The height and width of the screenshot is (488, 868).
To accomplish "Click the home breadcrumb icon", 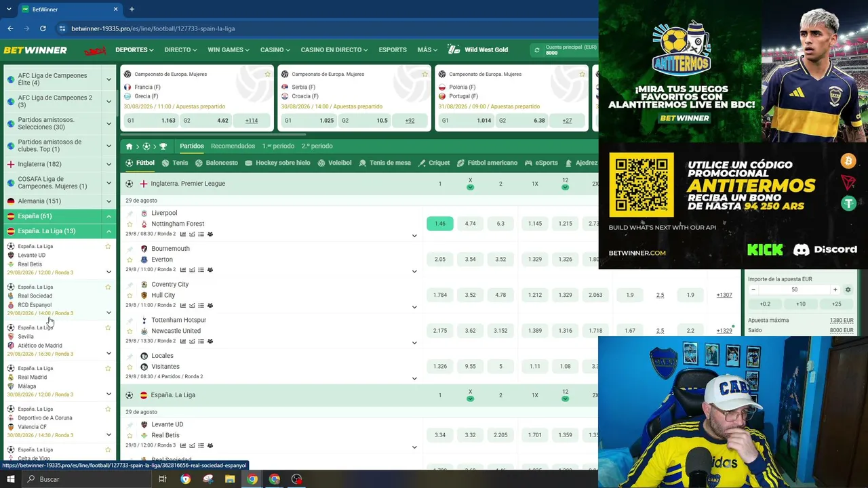I will pyautogui.click(x=129, y=146).
